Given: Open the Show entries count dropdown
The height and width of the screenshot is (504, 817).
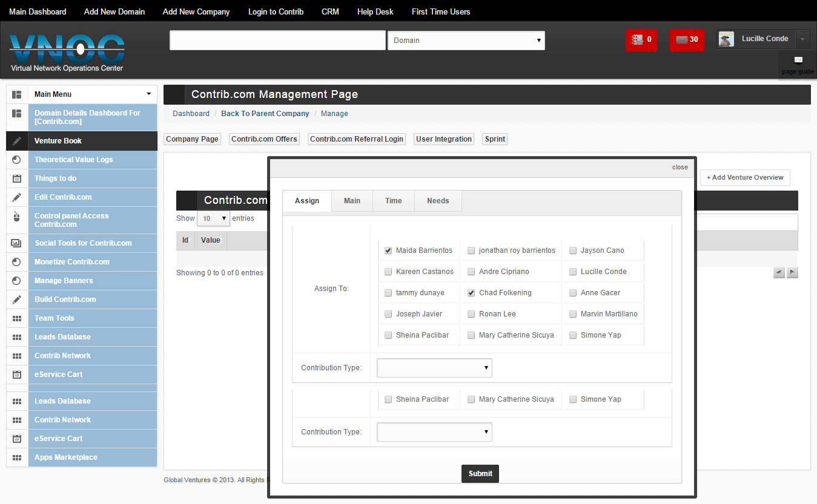Looking at the screenshot, I should 214,218.
